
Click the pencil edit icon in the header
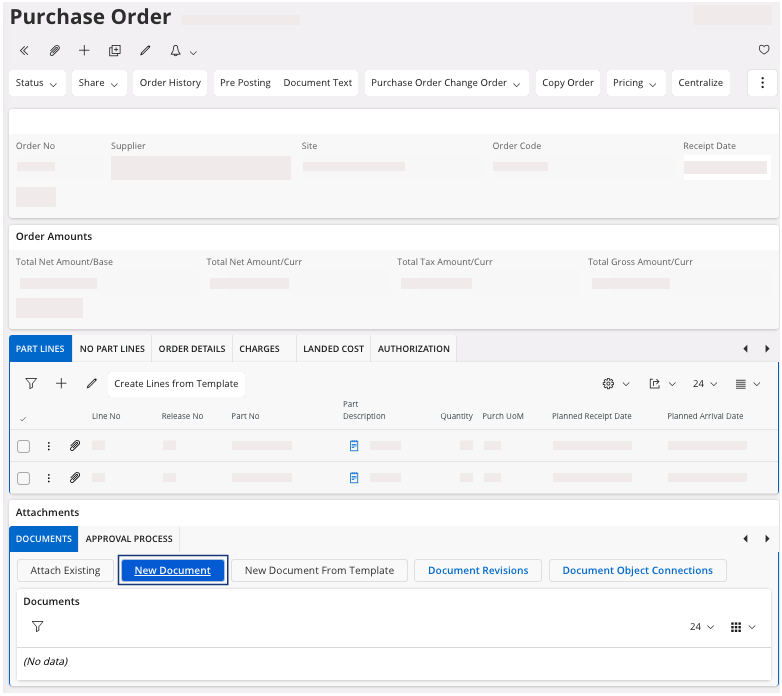[145, 50]
